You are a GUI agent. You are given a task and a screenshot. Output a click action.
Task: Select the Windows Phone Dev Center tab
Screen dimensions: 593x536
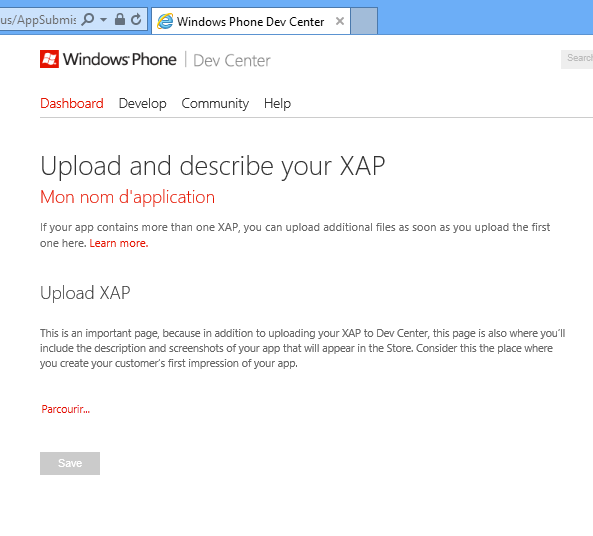[251, 21]
